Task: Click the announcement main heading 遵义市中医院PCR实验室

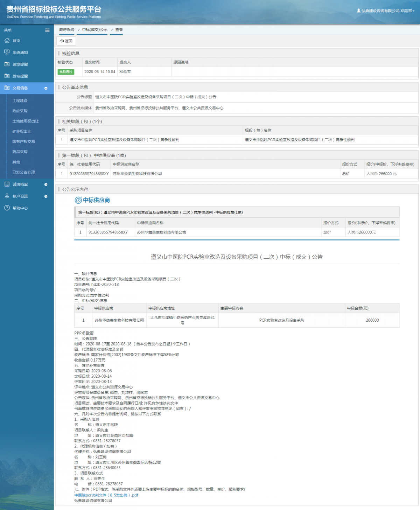Action: coord(237,257)
